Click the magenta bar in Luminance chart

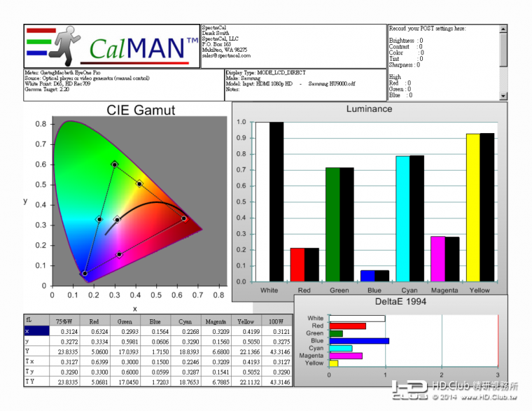point(437,259)
